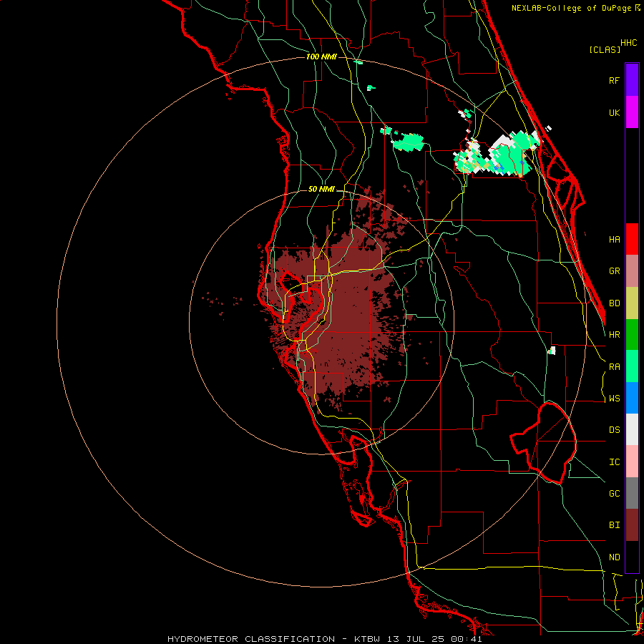Click the IC legend label
Screen dimensions: 644x644
(615, 462)
